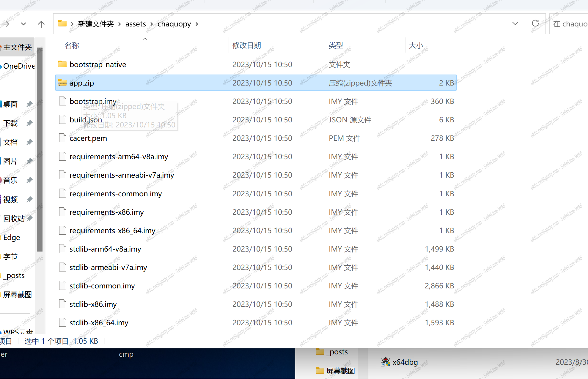Expand chevron after assets breadcrumb
The image size is (588, 379).
(x=152, y=24)
